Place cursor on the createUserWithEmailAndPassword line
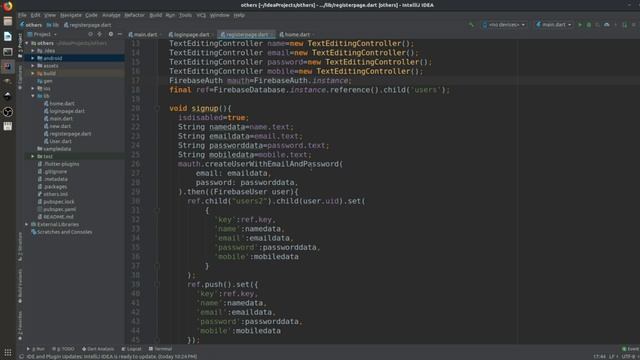Screen dimensions: 640x360 click(260, 164)
